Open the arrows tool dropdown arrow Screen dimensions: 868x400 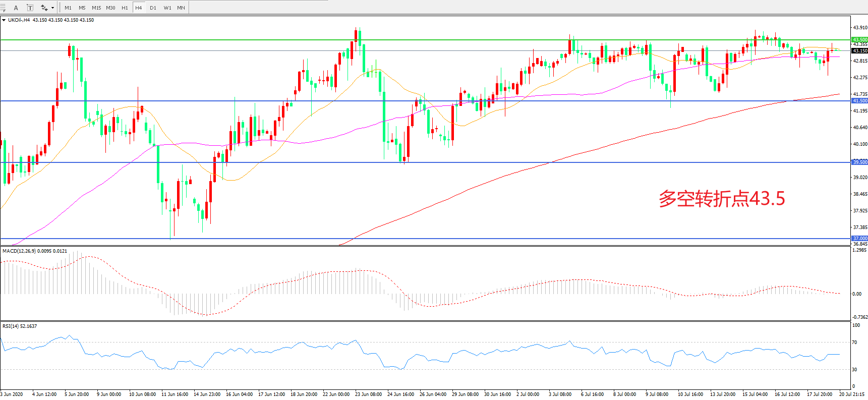pyautogui.click(x=52, y=8)
